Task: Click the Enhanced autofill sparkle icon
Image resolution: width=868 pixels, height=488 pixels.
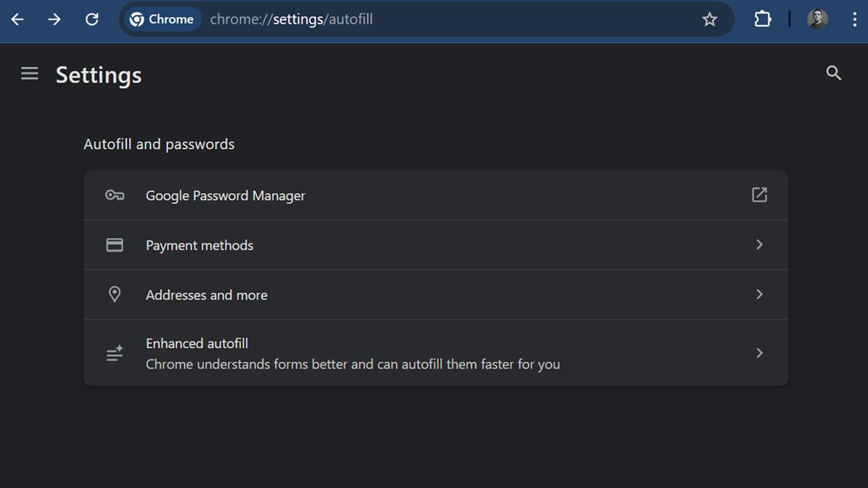Action: click(x=115, y=353)
